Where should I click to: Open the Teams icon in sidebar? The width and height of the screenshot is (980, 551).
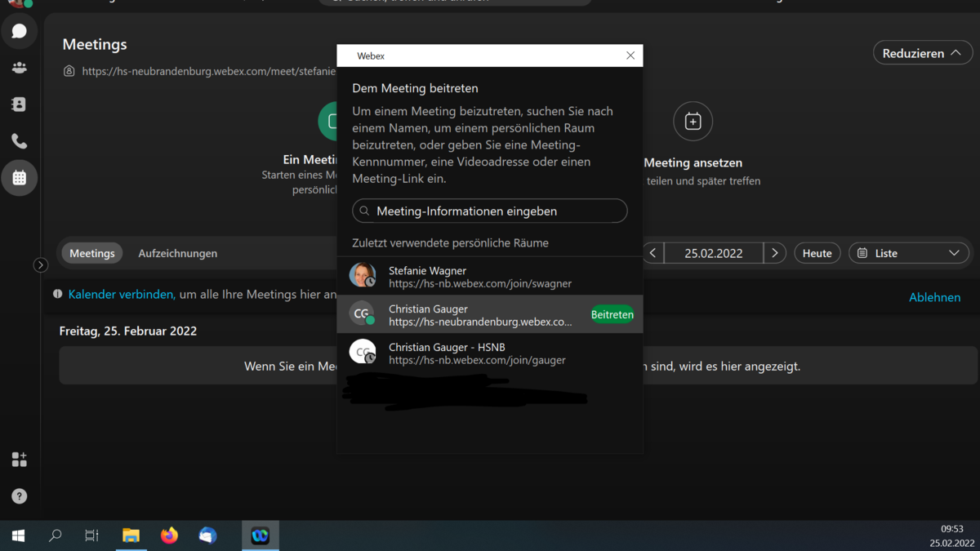tap(20, 68)
